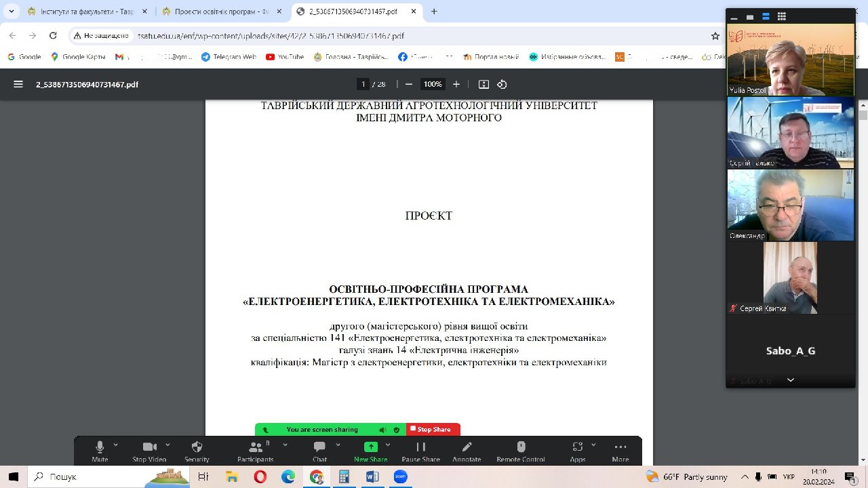868x488 pixels.
Task: Expand the arrow next to Apps
Action: coord(593,445)
